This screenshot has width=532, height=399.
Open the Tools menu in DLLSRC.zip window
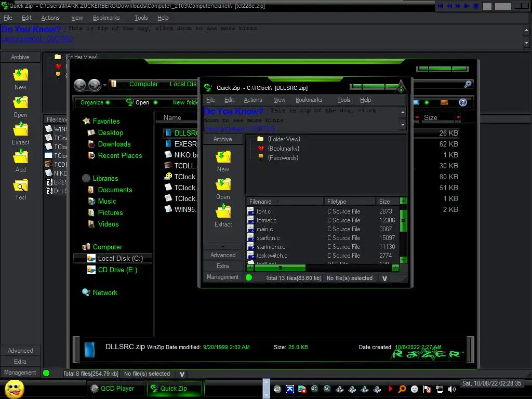[x=343, y=100]
